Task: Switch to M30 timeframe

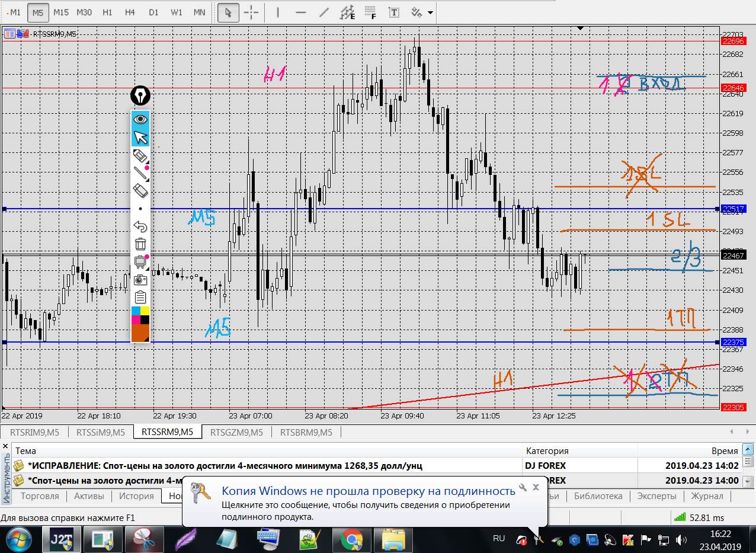Action: (x=84, y=12)
